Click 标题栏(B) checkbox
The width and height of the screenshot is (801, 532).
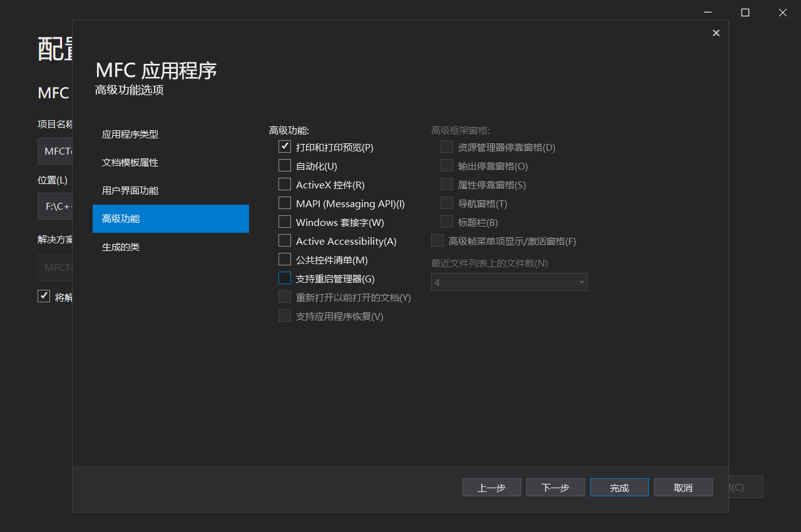click(447, 222)
